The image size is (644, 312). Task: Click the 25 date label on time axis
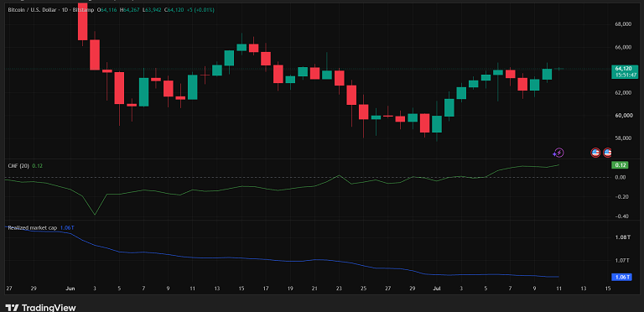[x=363, y=289]
